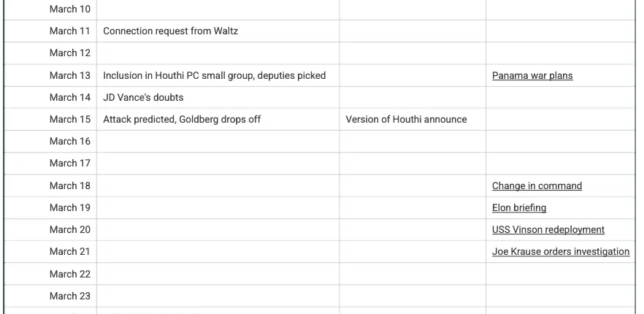Open the Change in command link
Screen dimensions: 644x314
537,185
